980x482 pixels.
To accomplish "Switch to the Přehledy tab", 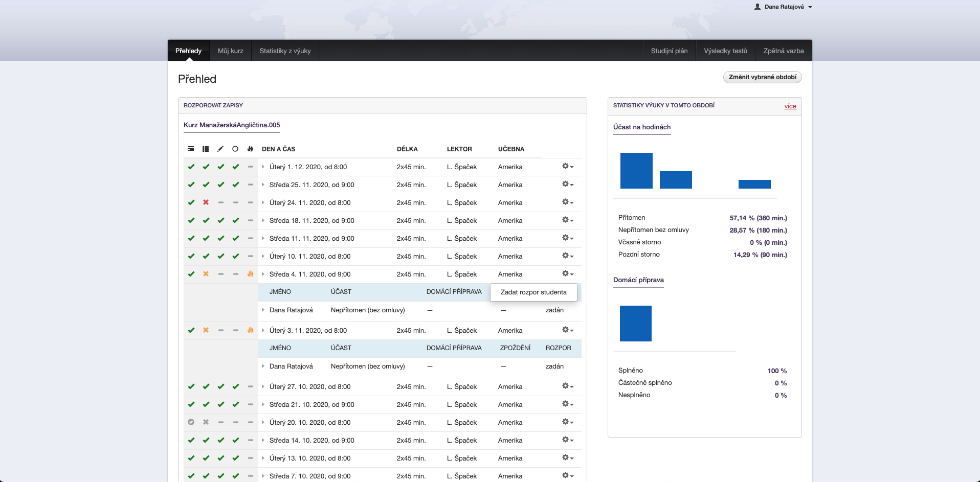I will (x=188, y=51).
